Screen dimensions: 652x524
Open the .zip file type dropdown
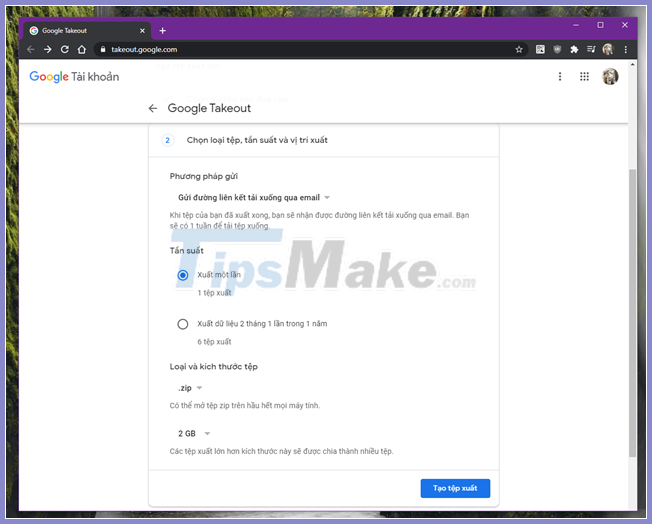(x=190, y=388)
